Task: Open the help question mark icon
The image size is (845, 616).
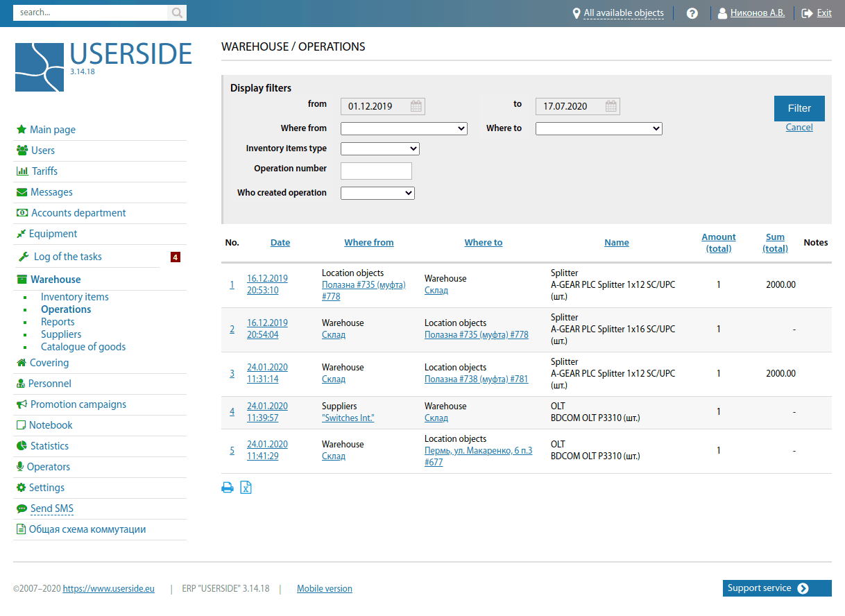Action: pos(692,13)
